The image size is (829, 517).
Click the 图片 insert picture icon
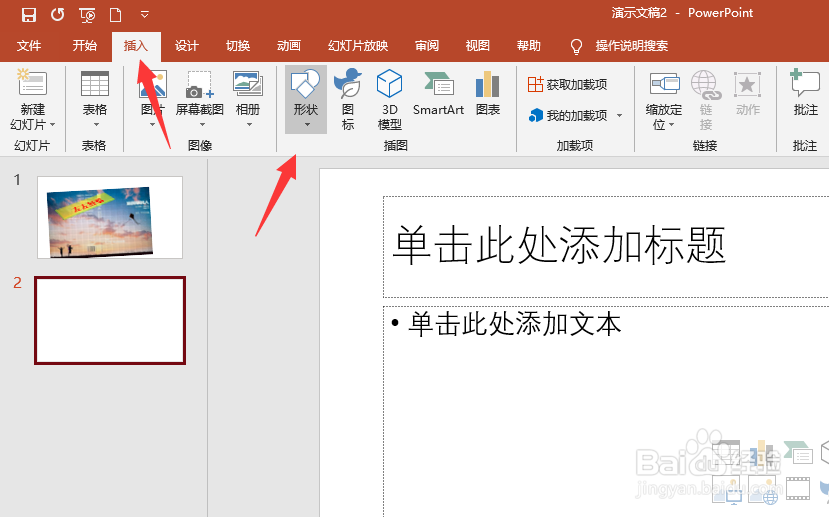[153, 84]
